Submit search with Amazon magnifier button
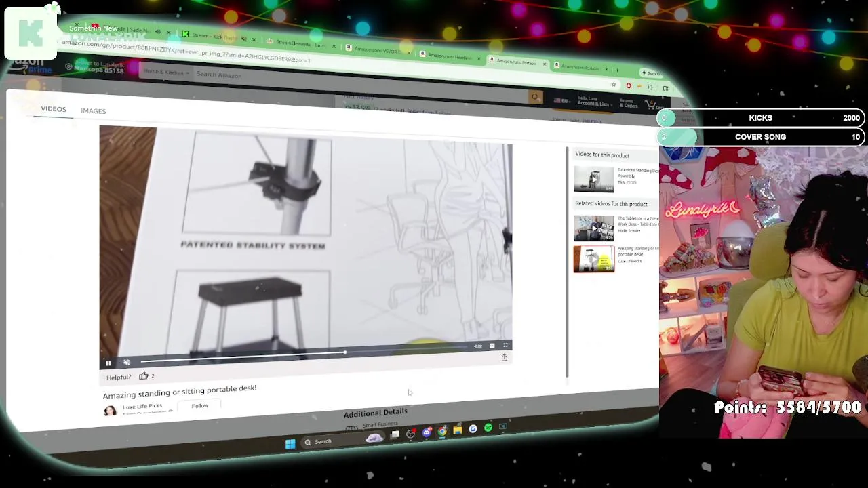The width and height of the screenshot is (868, 488). (535, 98)
